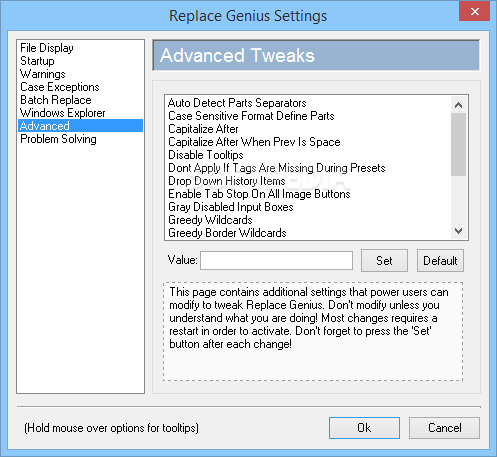Choose Gray Disabled Input Boxes tweak

tap(231, 207)
